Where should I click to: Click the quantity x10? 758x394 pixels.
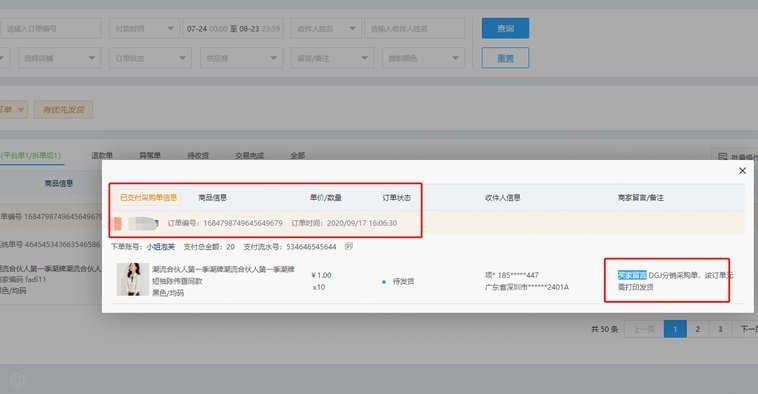(x=319, y=287)
